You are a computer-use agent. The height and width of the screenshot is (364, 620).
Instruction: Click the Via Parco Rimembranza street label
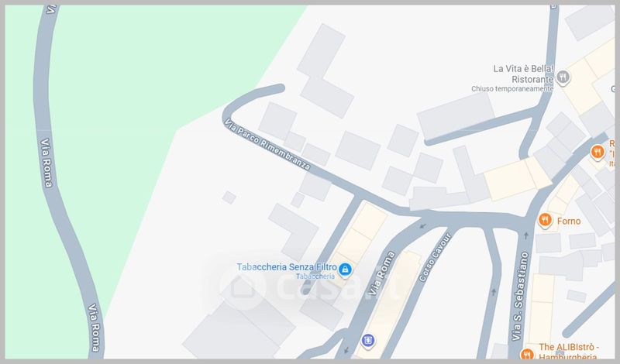267,144
